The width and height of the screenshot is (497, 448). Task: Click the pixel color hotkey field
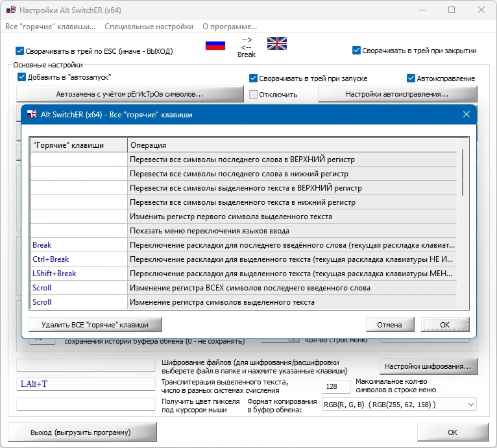tap(86, 404)
